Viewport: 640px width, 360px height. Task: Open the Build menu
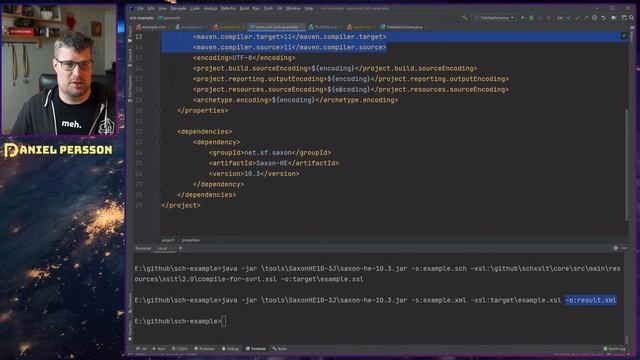click(244, 8)
